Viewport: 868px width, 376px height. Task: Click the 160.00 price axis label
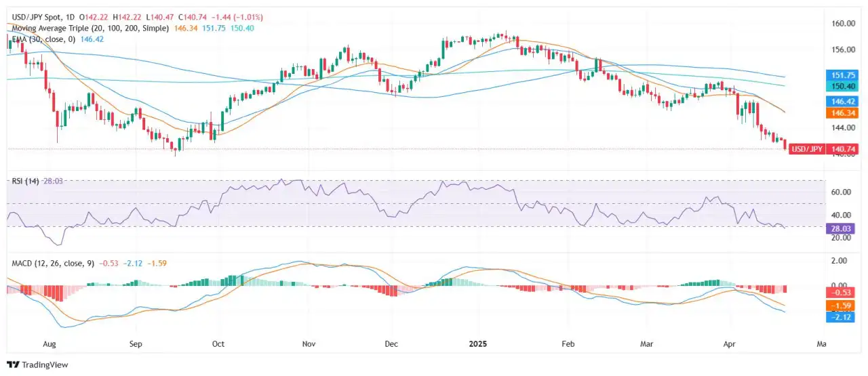(x=843, y=23)
